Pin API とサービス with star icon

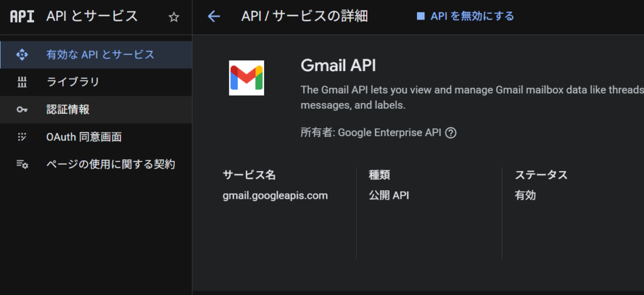pyautogui.click(x=174, y=17)
